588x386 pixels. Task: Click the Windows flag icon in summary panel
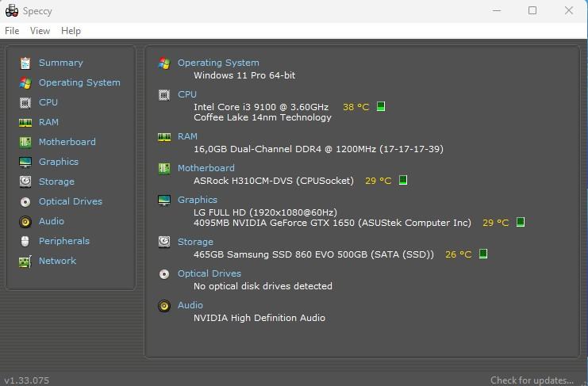[164, 63]
